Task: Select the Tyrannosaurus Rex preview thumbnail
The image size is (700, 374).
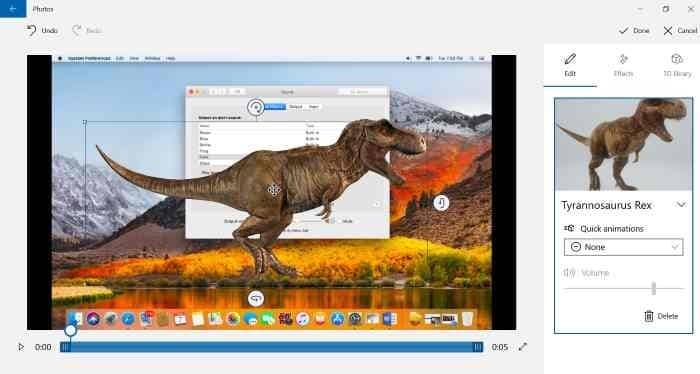Action: pyautogui.click(x=623, y=144)
